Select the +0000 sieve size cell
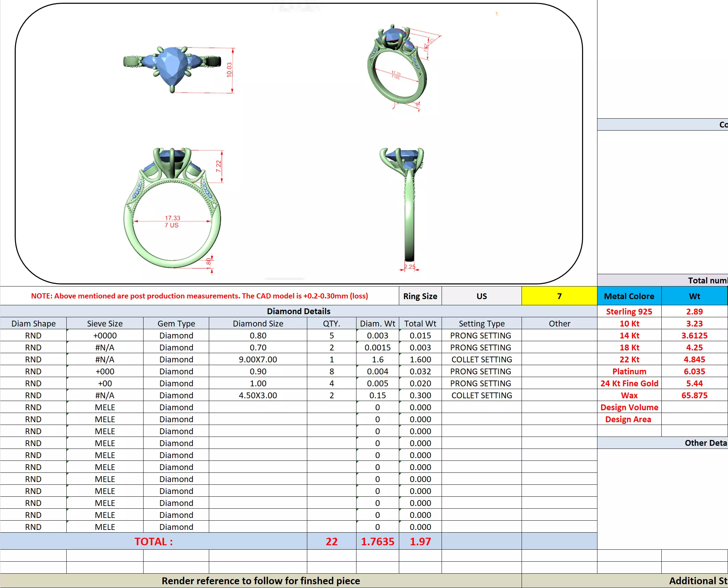728x588 pixels. 105,335
